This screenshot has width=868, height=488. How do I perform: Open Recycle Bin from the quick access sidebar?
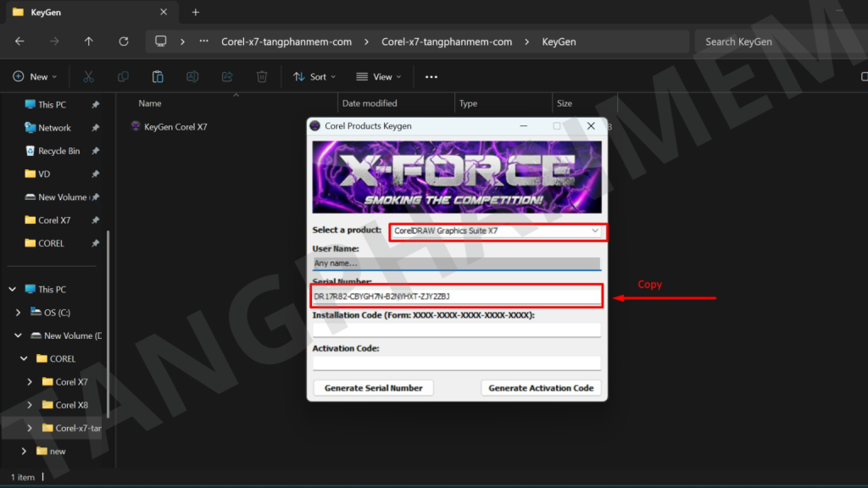pos(58,151)
